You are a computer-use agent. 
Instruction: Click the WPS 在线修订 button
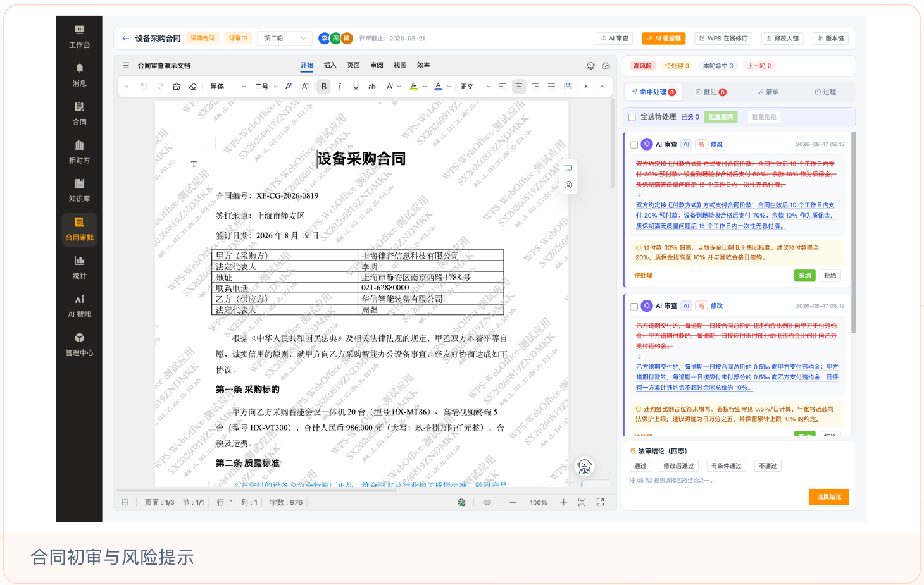[x=723, y=39]
